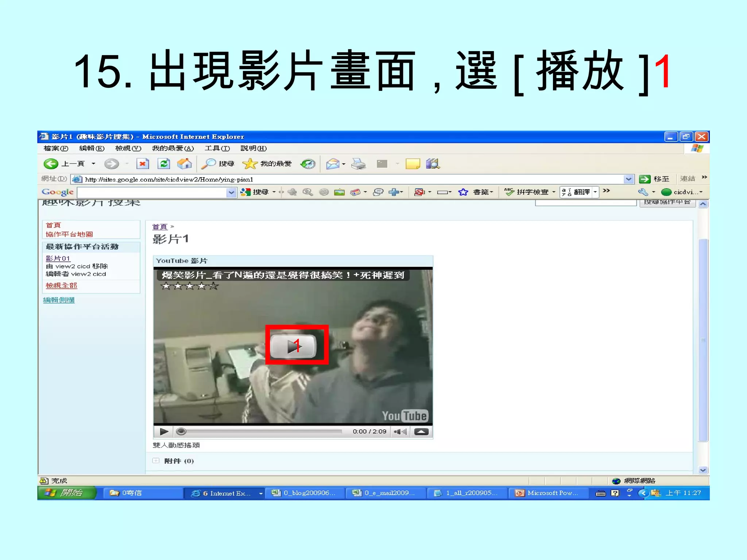Open Google toolbar wrench settings
Viewport: 747px width, 560px height.
pyautogui.click(x=643, y=192)
